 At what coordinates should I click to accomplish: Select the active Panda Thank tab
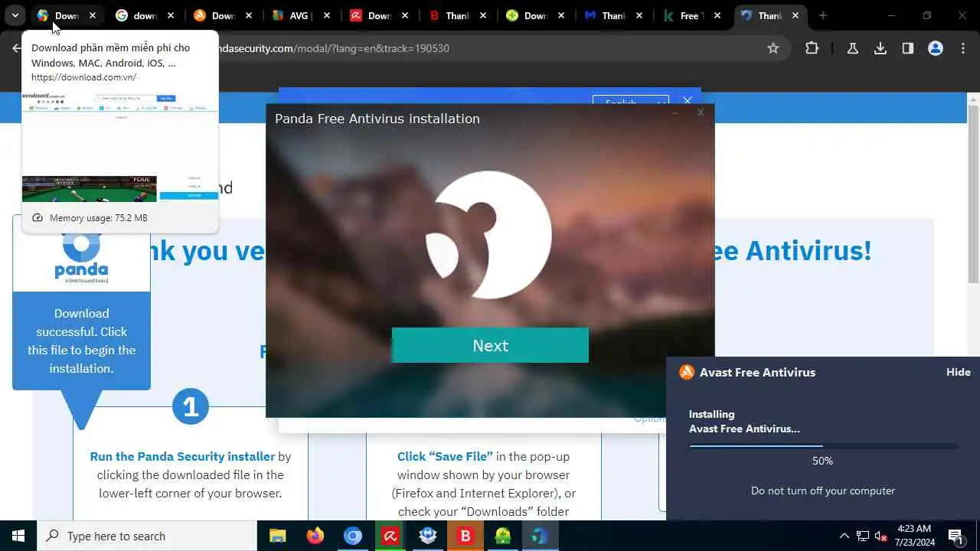769,15
